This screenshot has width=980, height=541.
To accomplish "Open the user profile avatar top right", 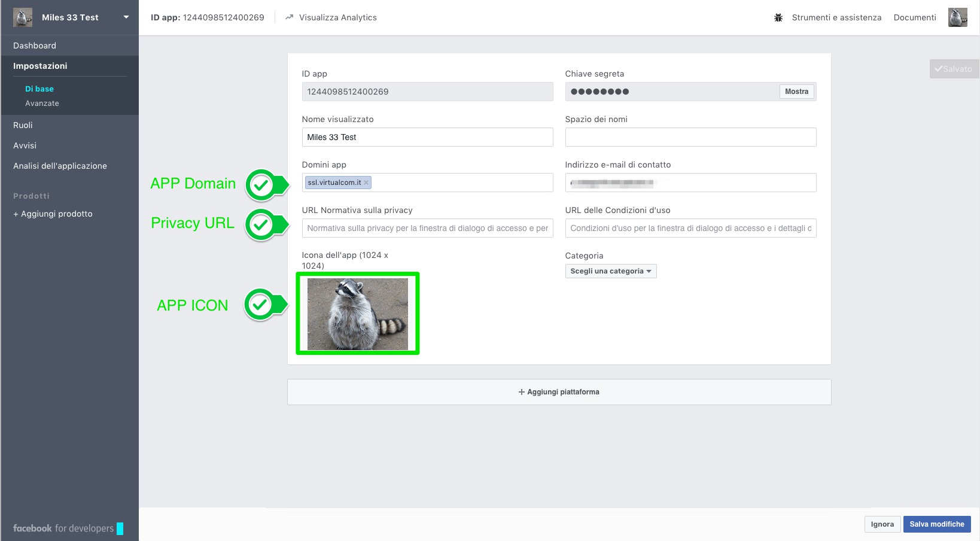I will click(x=957, y=17).
